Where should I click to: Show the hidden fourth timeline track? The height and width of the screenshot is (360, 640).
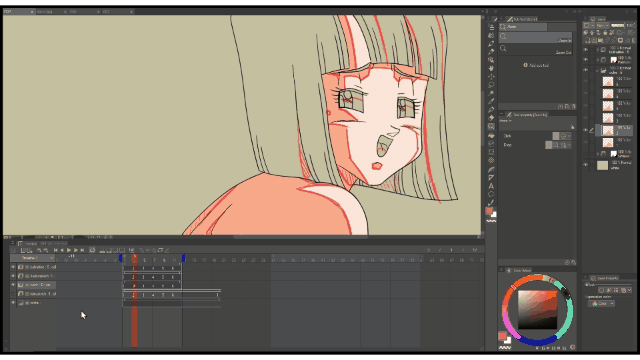click(x=13, y=294)
